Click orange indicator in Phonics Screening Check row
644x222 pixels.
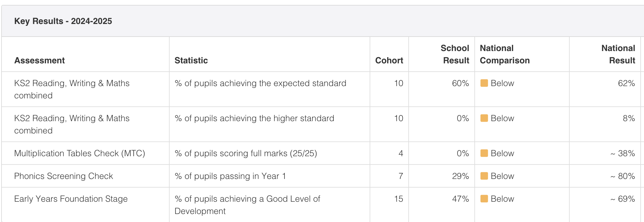point(484,176)
